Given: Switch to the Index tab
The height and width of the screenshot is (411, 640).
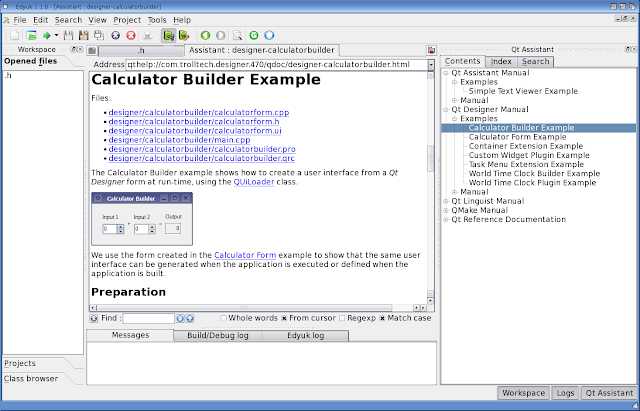Looking at the screenshot, I should coord(501,62).
